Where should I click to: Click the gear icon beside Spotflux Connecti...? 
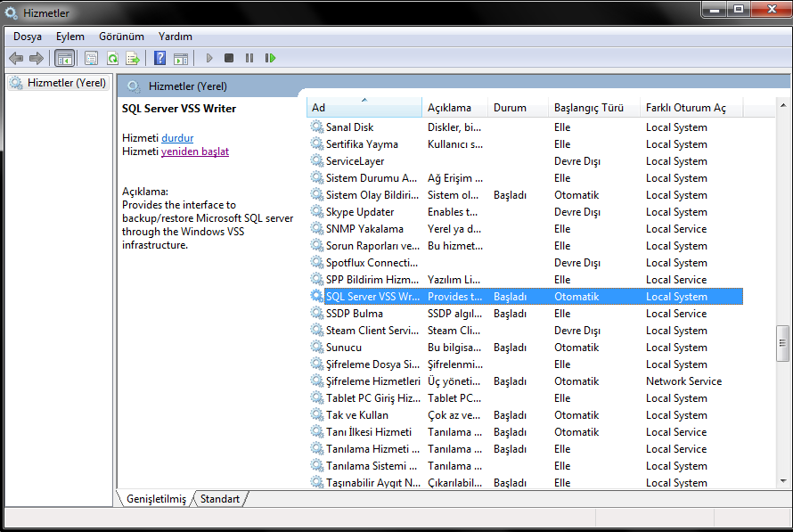tap(317, 263)
